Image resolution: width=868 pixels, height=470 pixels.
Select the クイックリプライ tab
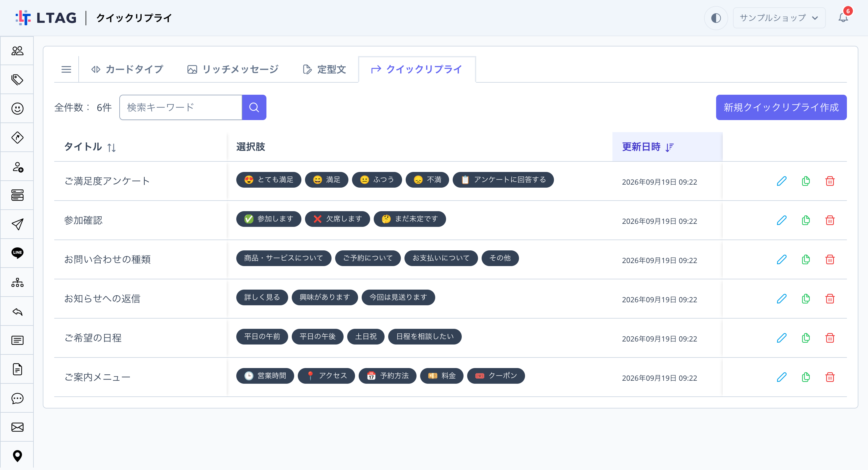click(x=417, y=69)
